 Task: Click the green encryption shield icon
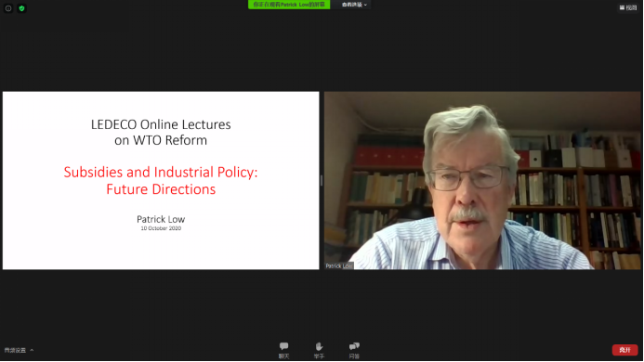coord(21,8)
